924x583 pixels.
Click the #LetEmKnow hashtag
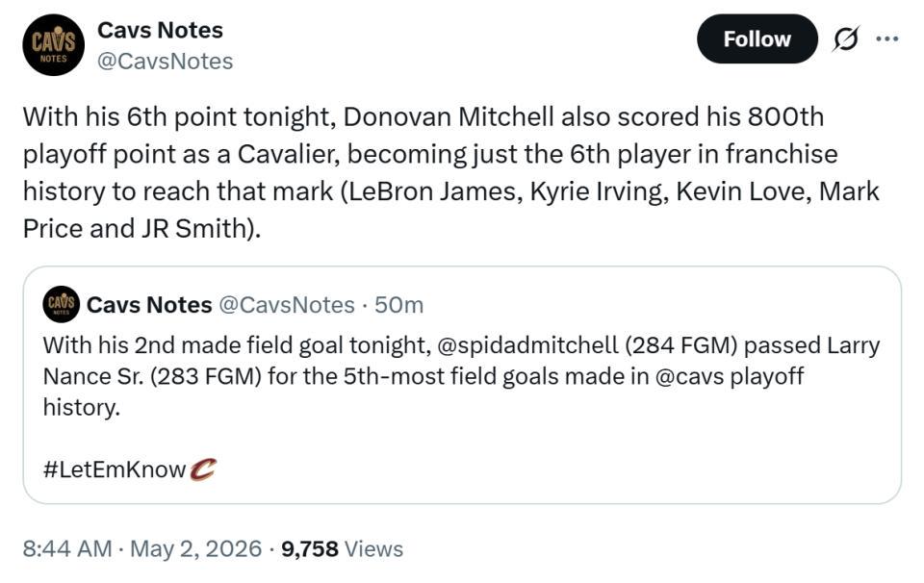point(115,469)
